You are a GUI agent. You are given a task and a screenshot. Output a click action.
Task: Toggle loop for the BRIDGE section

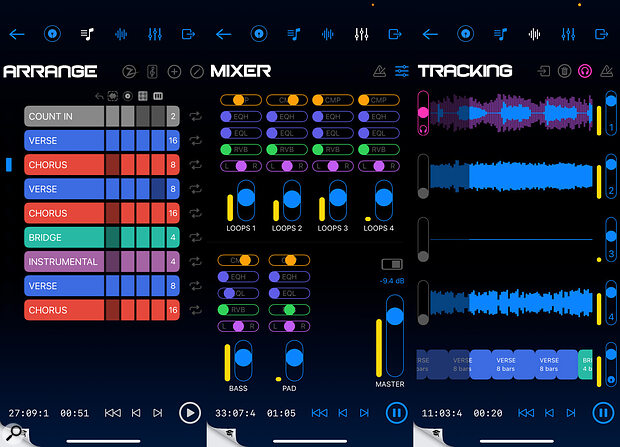[195, 237]
